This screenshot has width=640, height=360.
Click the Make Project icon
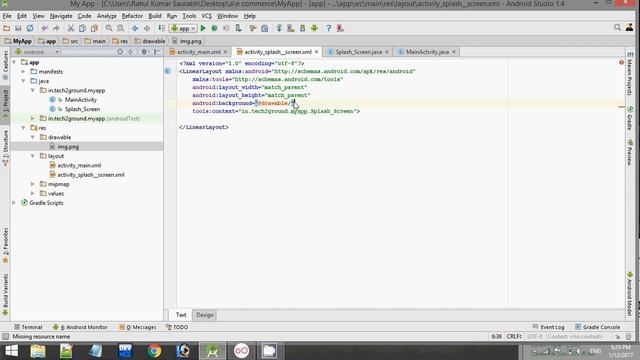162,28
